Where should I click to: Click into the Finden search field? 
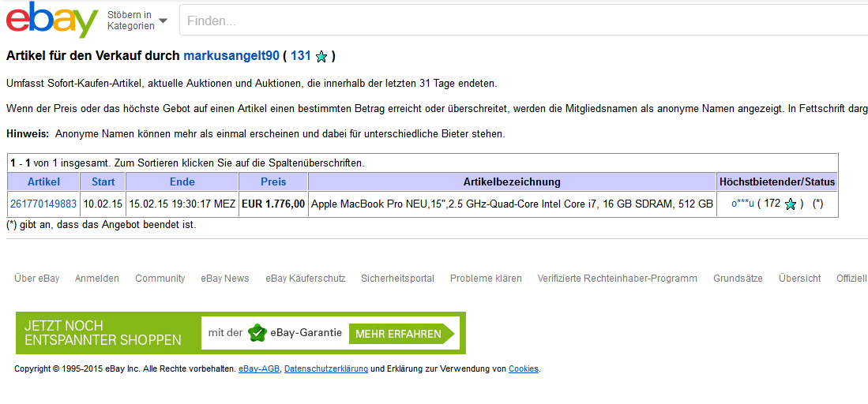521,21
